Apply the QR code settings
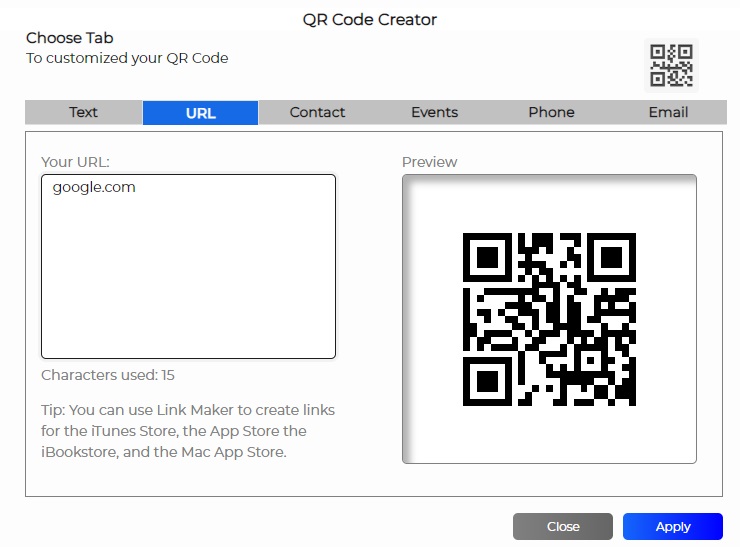740x547 pixels. coord(673,526)
